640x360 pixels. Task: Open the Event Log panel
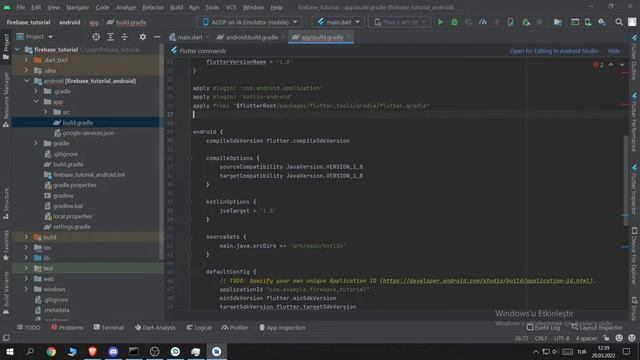(544, 327)
